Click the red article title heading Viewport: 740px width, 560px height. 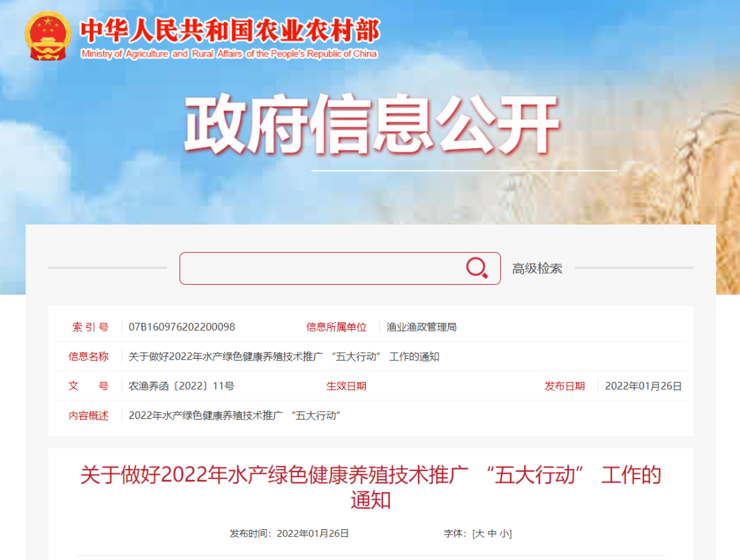click(x=371, y=487)
